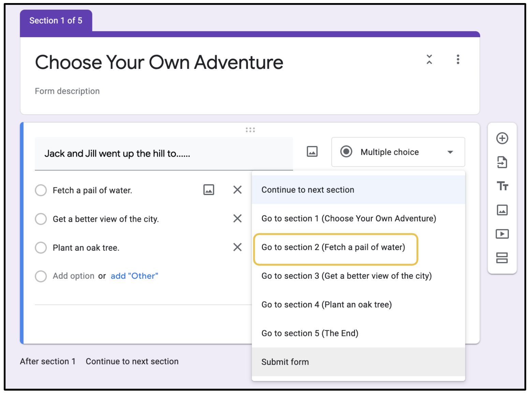Click the Import questions icon

(502, 162)
